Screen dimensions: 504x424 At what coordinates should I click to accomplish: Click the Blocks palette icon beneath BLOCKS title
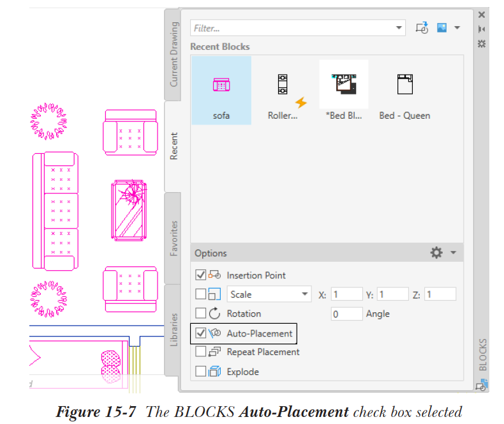click(482, 385)
